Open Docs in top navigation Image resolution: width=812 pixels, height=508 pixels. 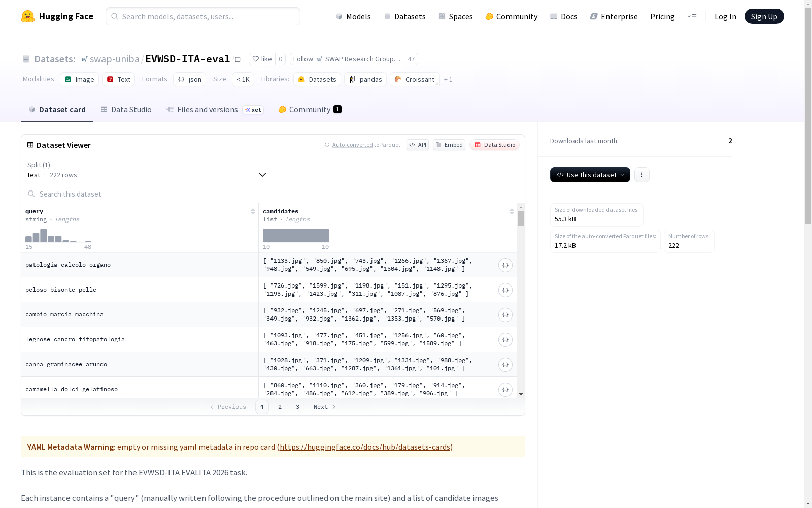pyautogui.click(x=564, y=16)
